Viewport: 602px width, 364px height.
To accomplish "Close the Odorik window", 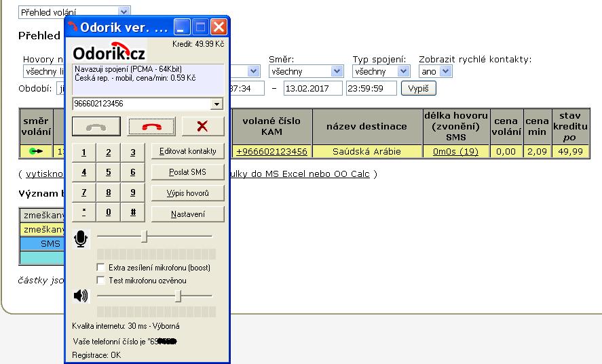I will click(x=219, y=27).
